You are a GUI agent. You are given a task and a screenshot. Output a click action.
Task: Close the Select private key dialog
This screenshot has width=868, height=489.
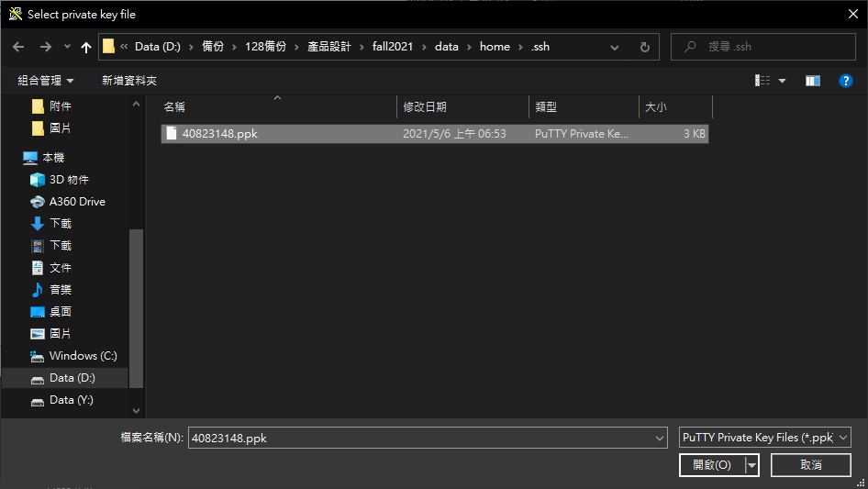[x=853, y=15]
